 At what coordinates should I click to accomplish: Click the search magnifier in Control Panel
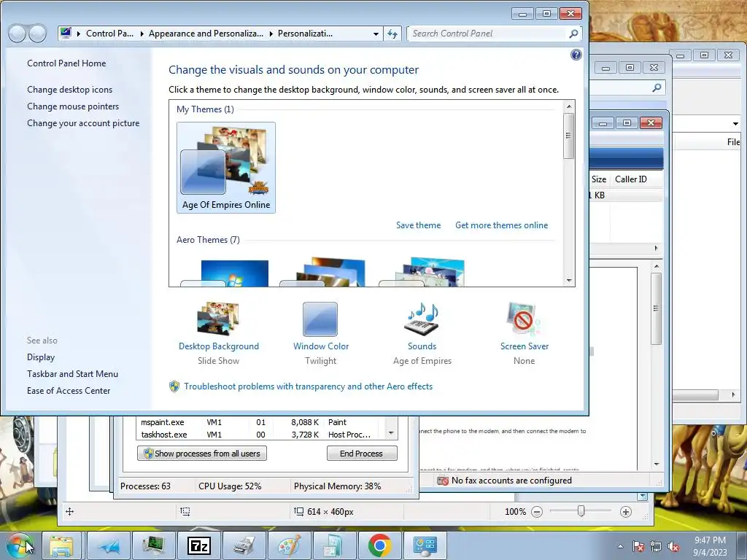pos(573,34)
